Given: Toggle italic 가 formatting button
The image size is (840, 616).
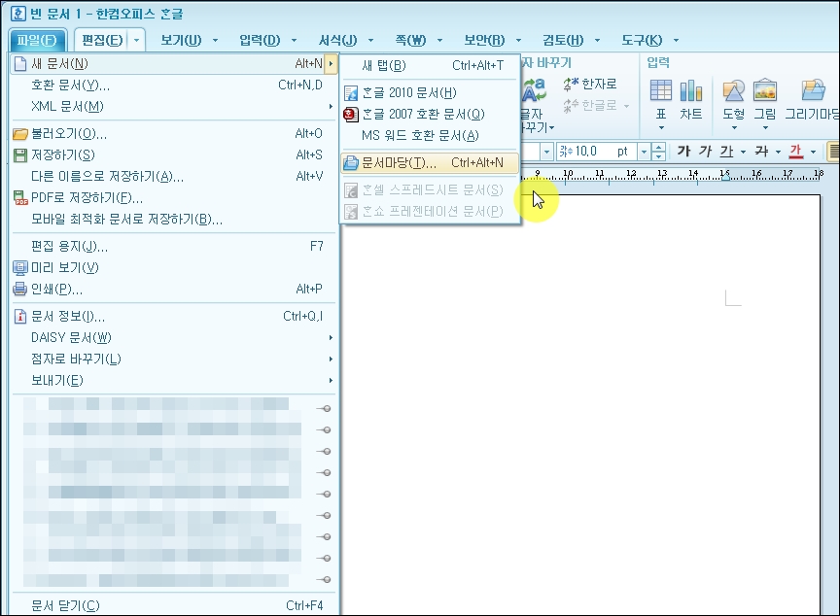Looking at the screenshot, I should 705,152.
